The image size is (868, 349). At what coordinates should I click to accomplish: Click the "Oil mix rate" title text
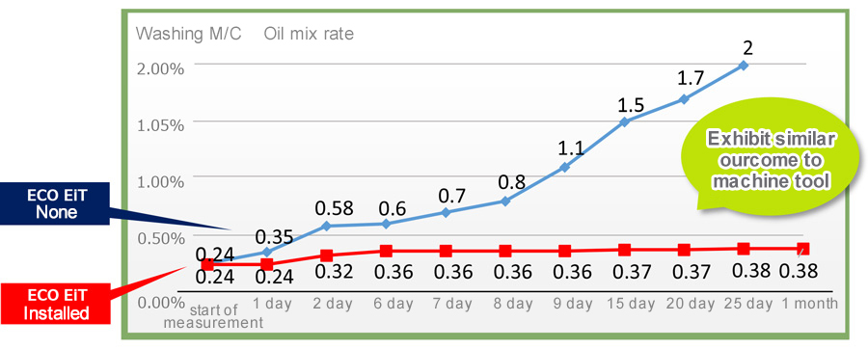click(309, 34)
